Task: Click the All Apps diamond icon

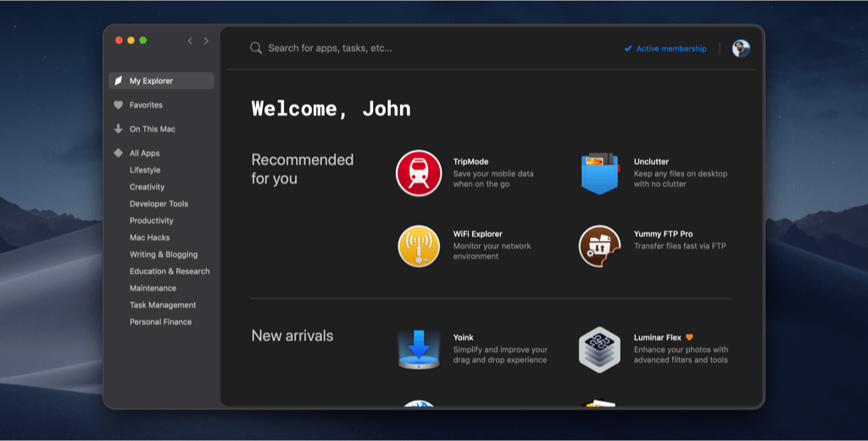Action: 118,153
